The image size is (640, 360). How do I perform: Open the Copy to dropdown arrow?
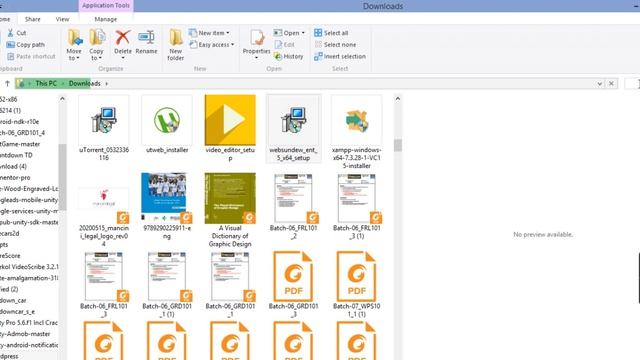click(x=100, y=58)
